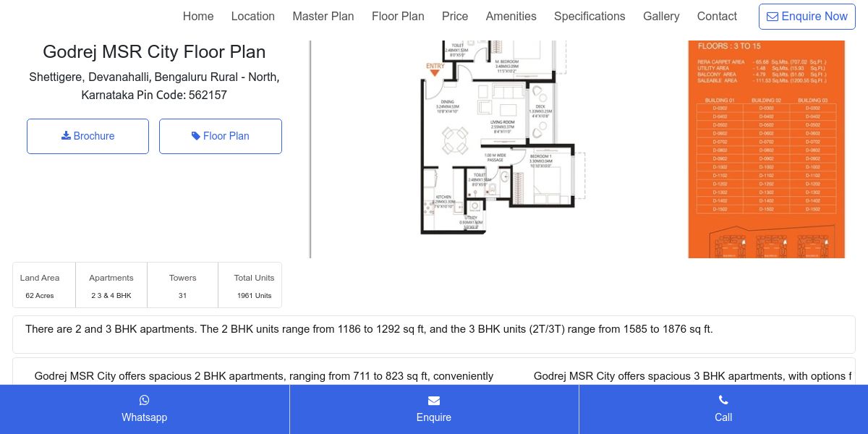
Task: Click the WhatsApp icon in bottom bar
Action: (x=145, y=400)
